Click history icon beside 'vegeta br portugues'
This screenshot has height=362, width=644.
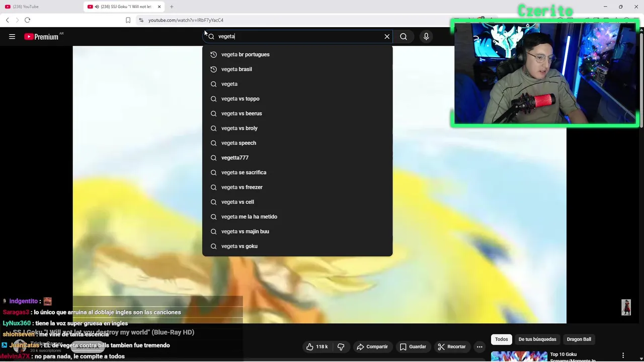pos(213,54)
